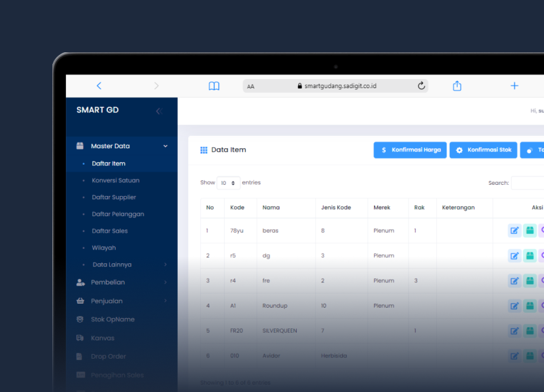
Task: Click the smartgudang.sadigit.co.id address bar
Action: tap(336, 86)
